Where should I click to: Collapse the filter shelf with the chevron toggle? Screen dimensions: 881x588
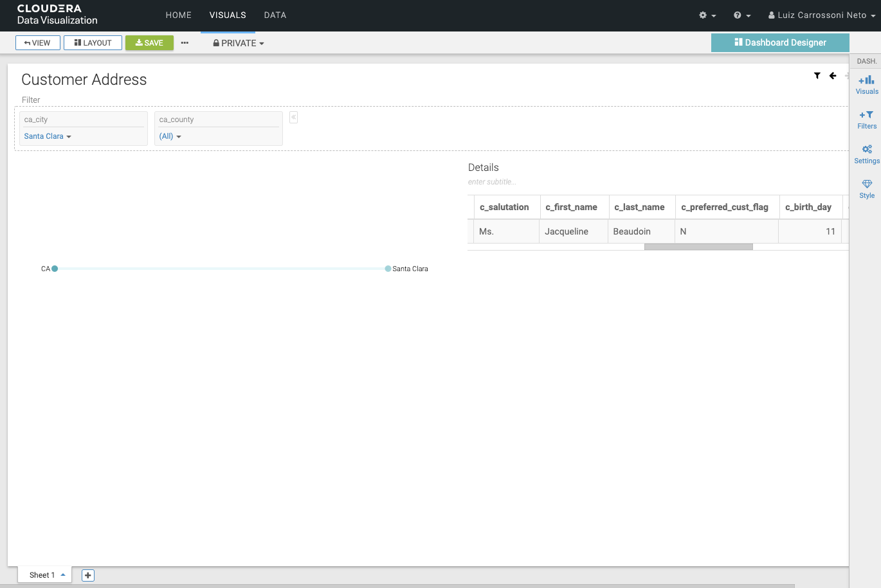click(293, 117)
